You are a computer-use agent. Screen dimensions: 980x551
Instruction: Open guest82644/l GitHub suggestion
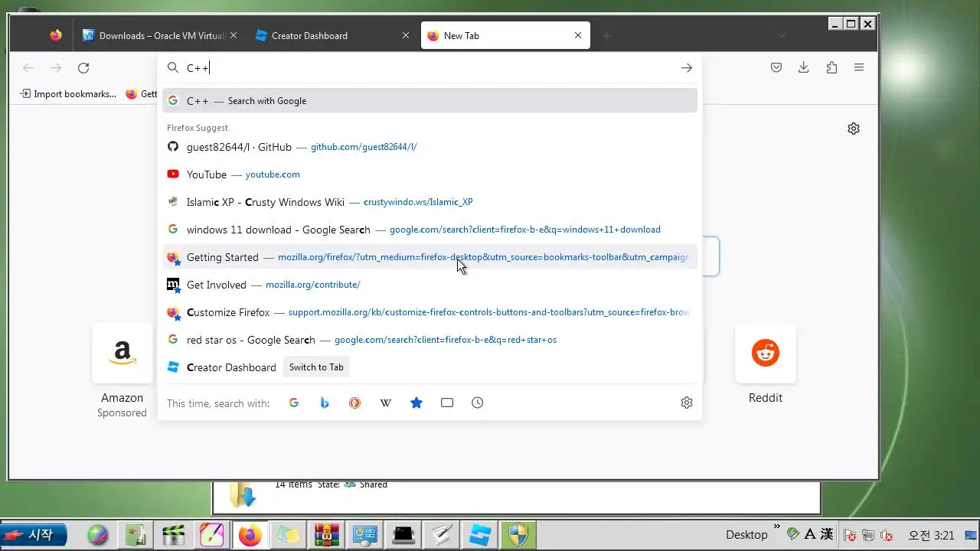[x=430, y=147]
